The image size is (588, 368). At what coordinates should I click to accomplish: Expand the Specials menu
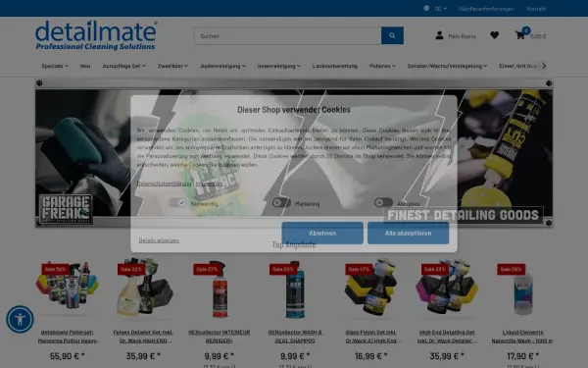click(55, 66)
